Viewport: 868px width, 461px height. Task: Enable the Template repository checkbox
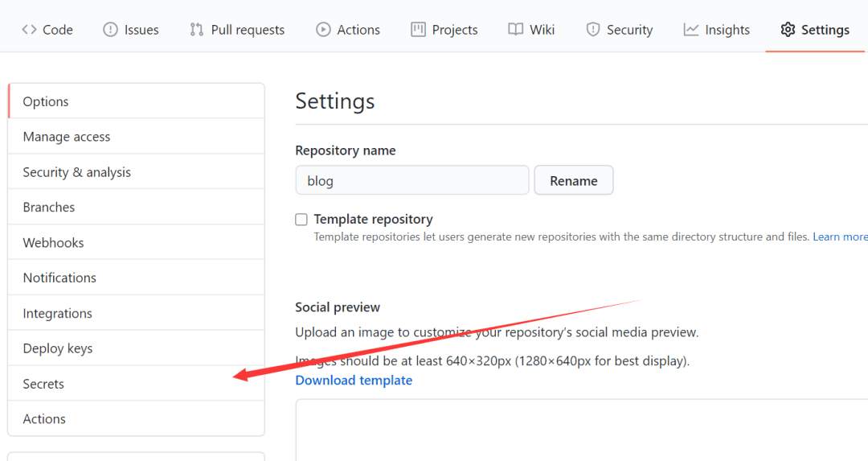point(301,220)
